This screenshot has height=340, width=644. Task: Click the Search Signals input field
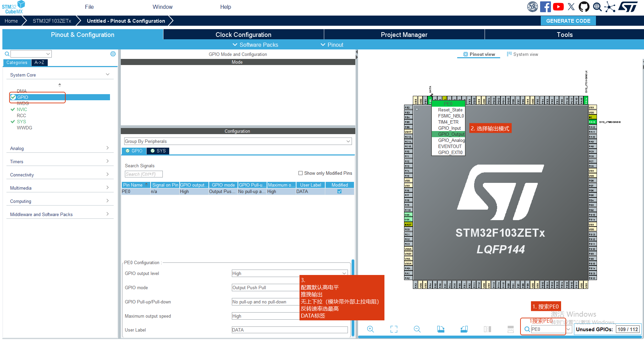click(x=144, y=174)
